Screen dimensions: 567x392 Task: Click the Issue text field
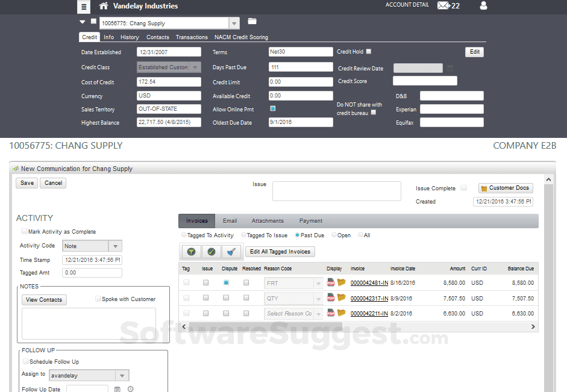(336, 191)
